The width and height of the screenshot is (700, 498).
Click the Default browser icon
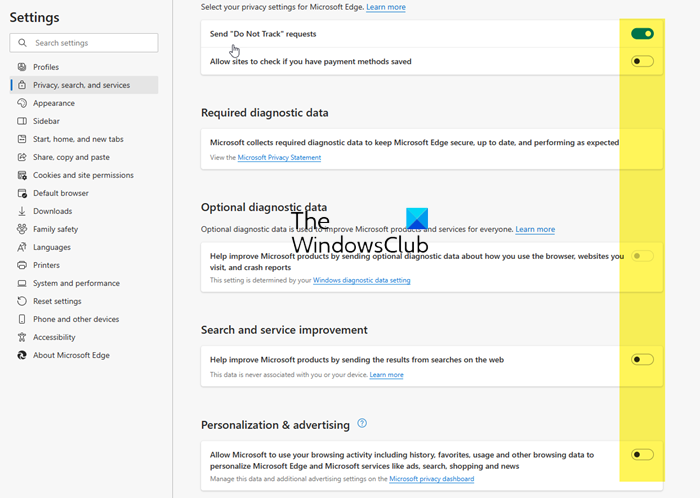21,193
